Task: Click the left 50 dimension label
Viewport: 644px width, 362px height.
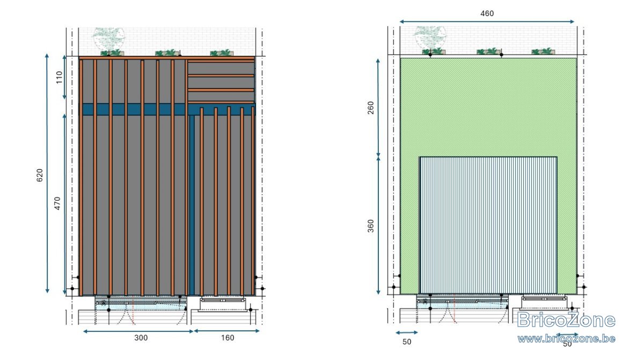Action: point(406,341)
